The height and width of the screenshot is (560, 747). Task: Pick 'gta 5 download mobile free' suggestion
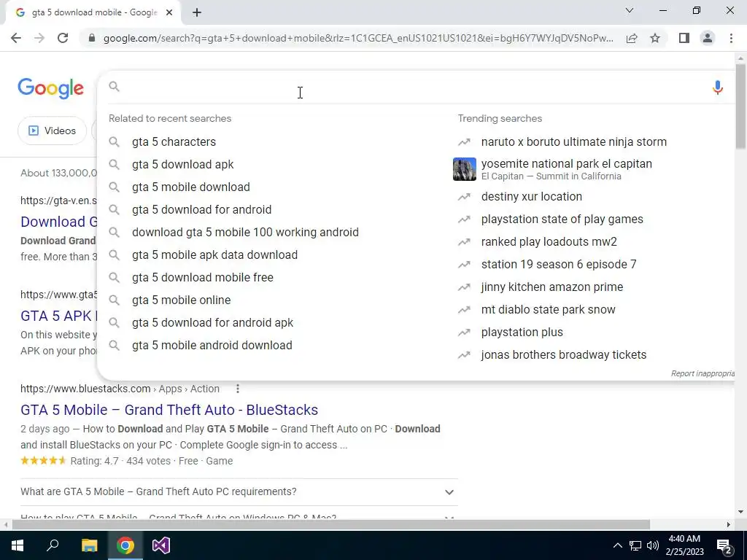click(203, 278)
